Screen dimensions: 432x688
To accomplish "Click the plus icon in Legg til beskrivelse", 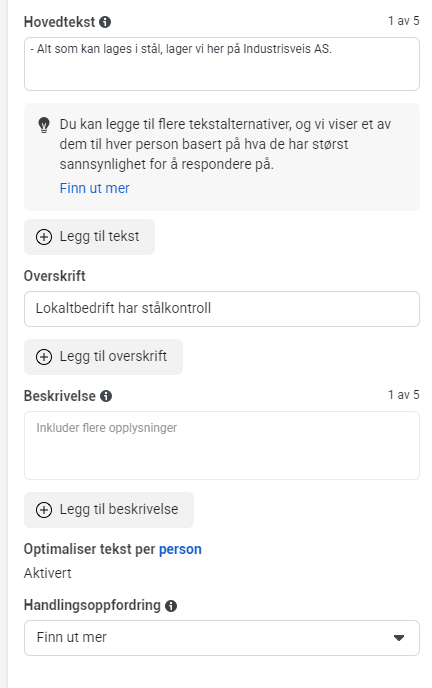I will tap(44, 510).
